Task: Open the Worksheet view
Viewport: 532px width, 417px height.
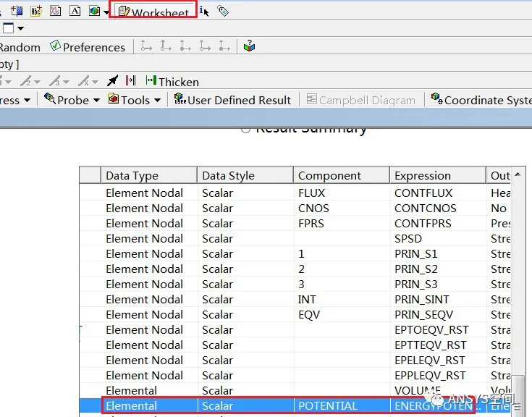Action: pyautogui.click(x=153, y=12)
